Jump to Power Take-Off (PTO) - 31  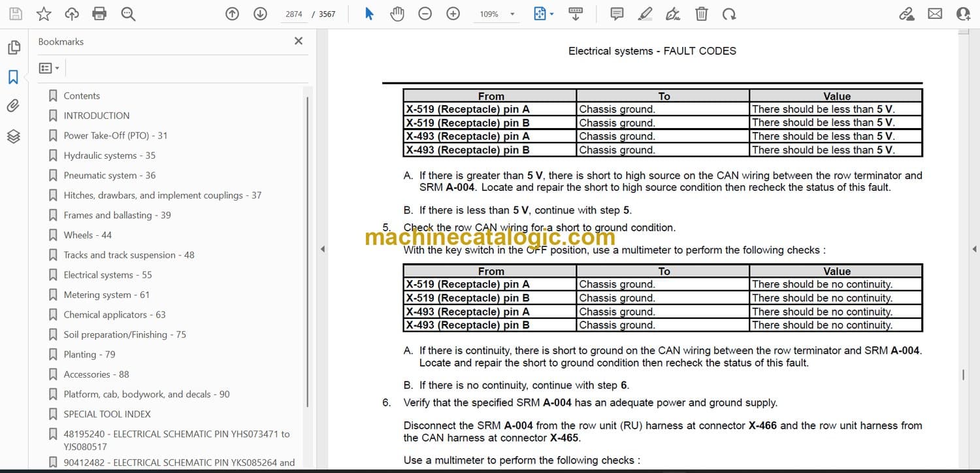116,135
